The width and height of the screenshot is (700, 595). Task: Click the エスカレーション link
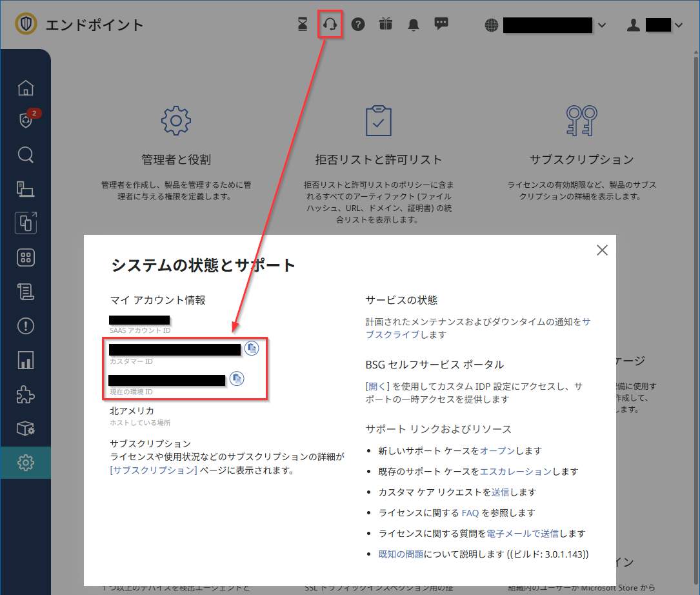pyautogui.click(x=515, y=472)
